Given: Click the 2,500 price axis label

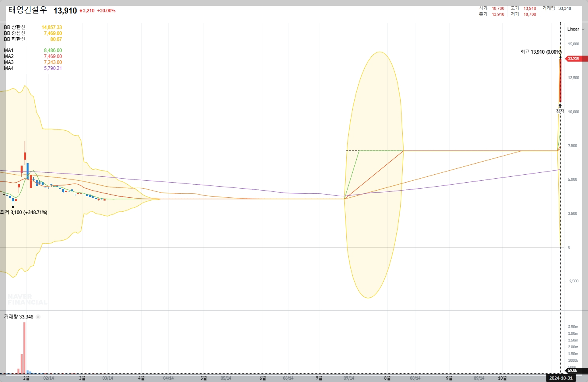Looking at the screenshot, I should coord(573,214).
